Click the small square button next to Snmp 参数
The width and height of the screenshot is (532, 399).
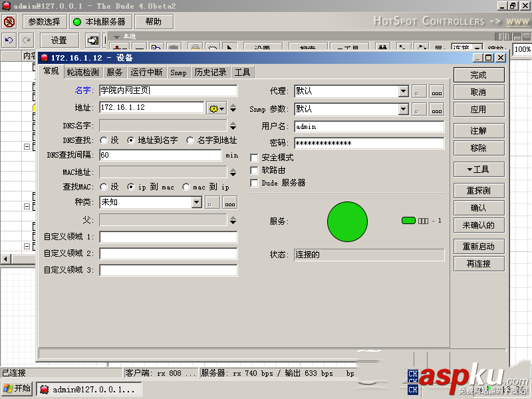point(419,109)
